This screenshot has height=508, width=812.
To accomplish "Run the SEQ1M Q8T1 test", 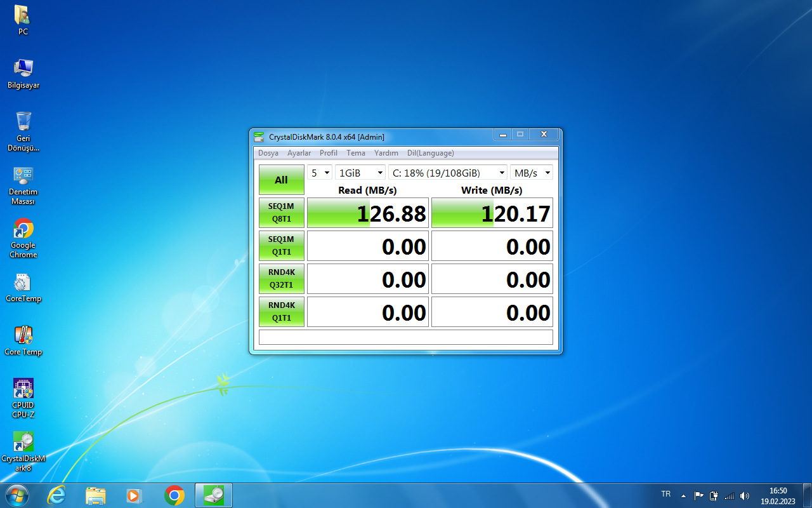I will (x=282, y=213).
